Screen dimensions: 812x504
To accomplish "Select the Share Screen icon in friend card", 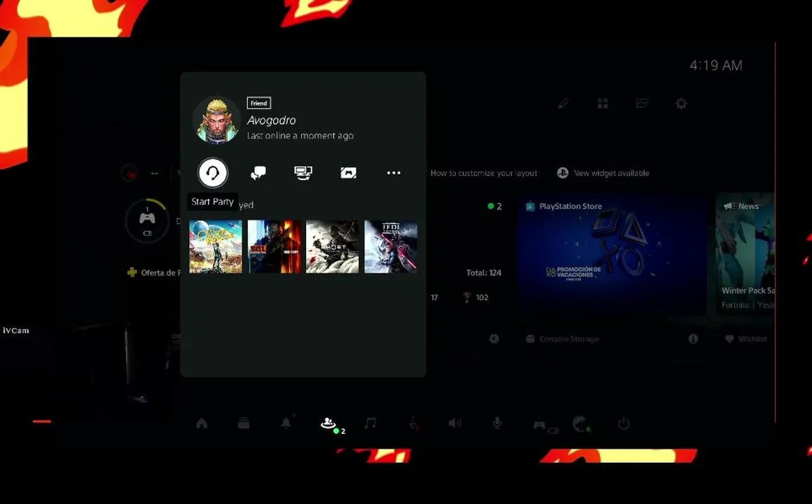I will pos(303,173).
